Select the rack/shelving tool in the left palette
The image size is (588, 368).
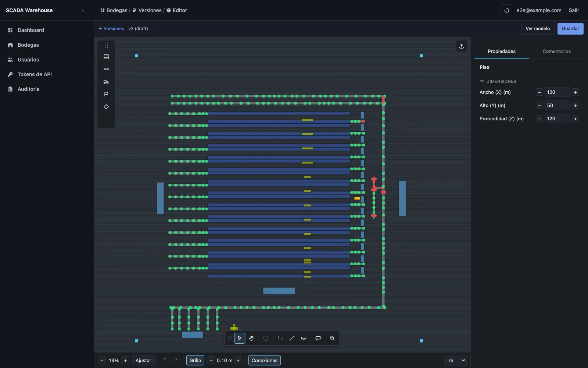point(106,57)
